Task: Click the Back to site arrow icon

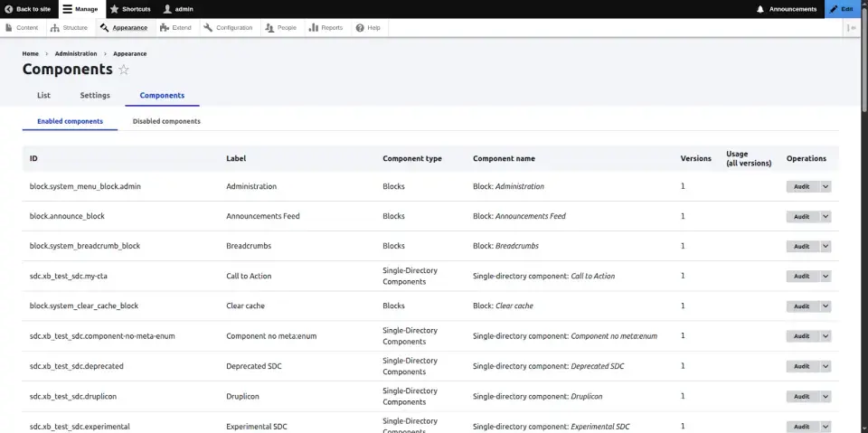Action: coord(9,9)
